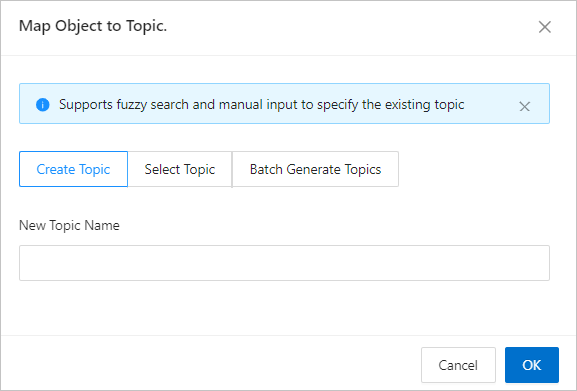The image size is (577, 391).
Task: Pick existing topic via Select Topic
Action: [x=180, y=169]
